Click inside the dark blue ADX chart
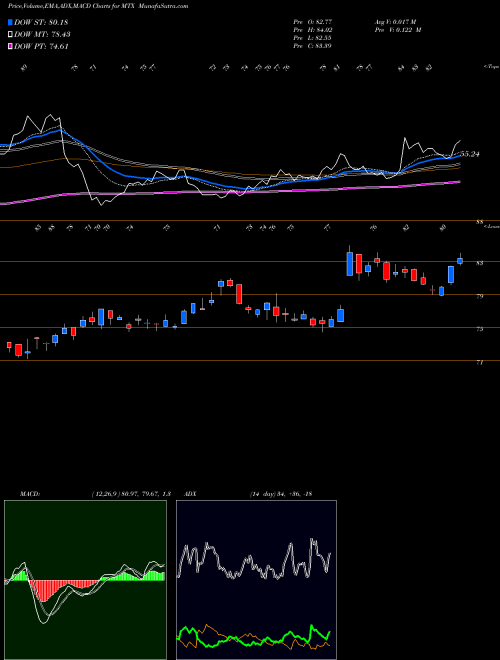500x660 pixels. coord(256,580)
